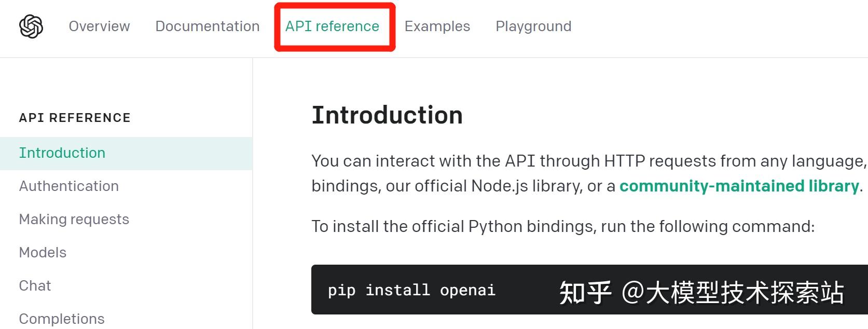Open the Overview page
The height and width of the screenshot is (329, 868).
99,26
